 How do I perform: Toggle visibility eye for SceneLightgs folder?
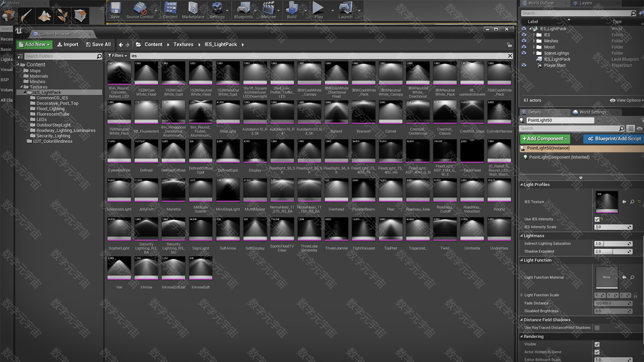[x=524, y=53]
